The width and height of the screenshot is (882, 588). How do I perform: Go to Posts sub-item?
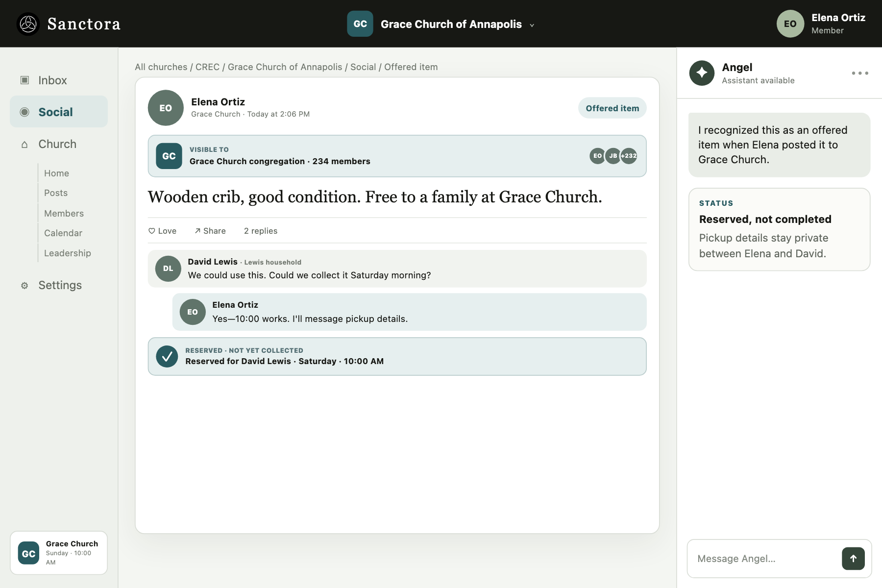[x=56, y=193]
